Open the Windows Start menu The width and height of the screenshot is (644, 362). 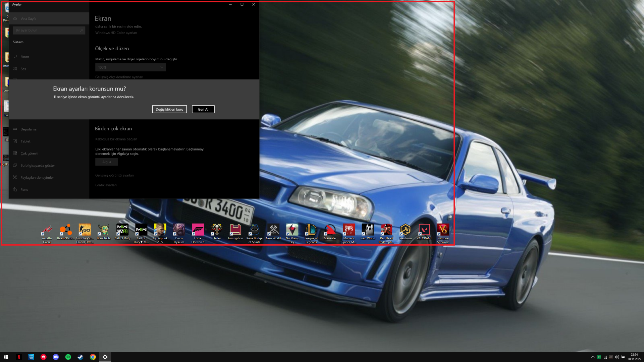pos(6,357)
